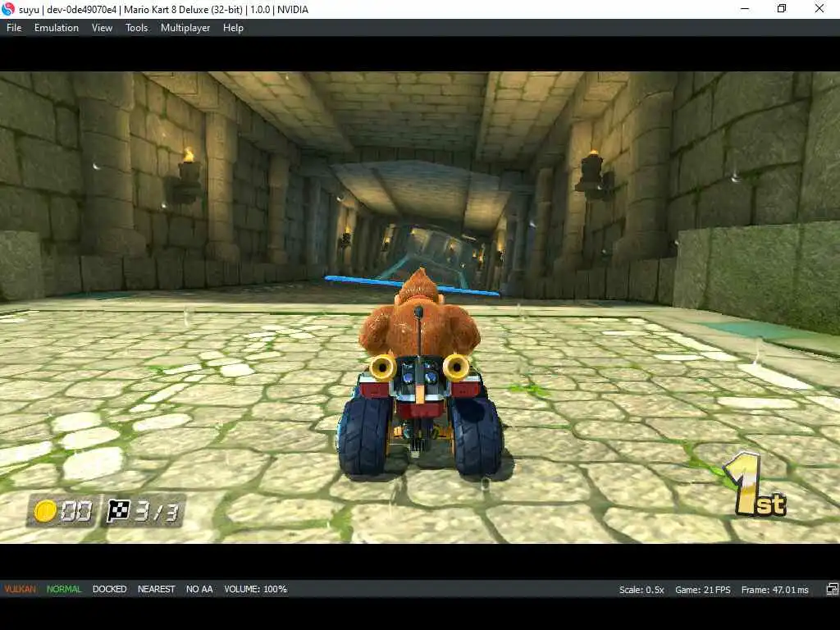The width and height of the screenshot is (840, 630).
Task: Click the multiplayer status icon in status bar
Action: click(x=832, y=589)
